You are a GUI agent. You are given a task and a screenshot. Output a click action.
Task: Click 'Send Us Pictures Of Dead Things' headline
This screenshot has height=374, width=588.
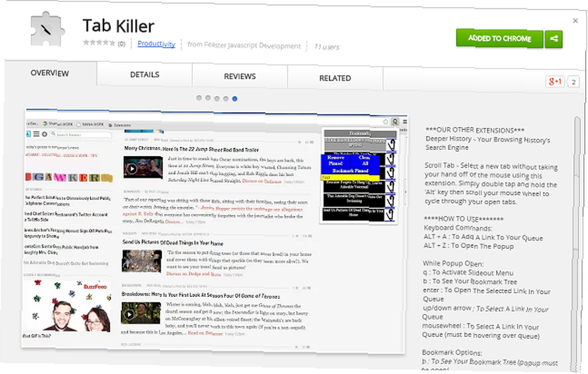point(173,242)
